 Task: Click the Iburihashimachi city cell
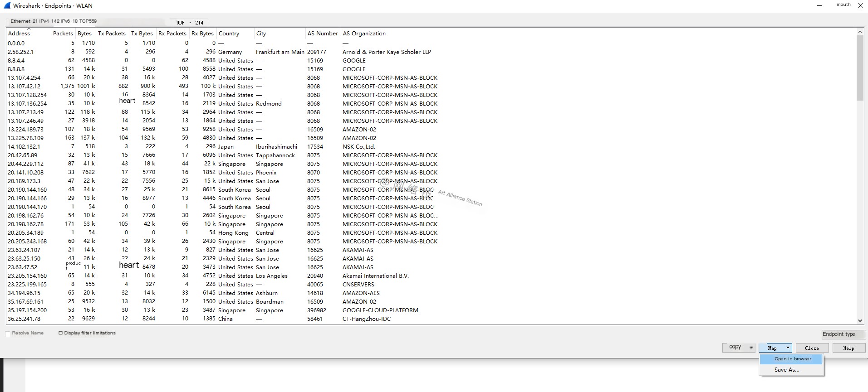click(x=276, y=146)
